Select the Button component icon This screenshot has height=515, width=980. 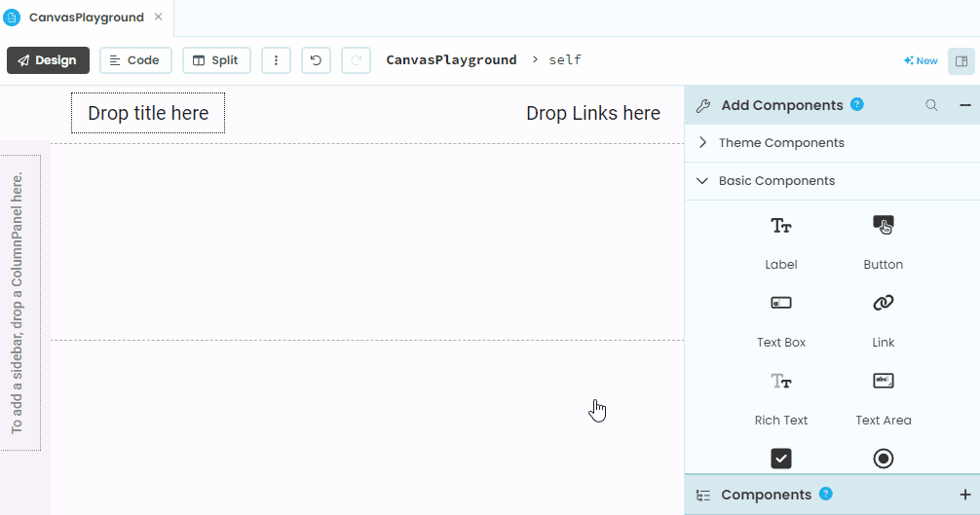click(884, 225)
